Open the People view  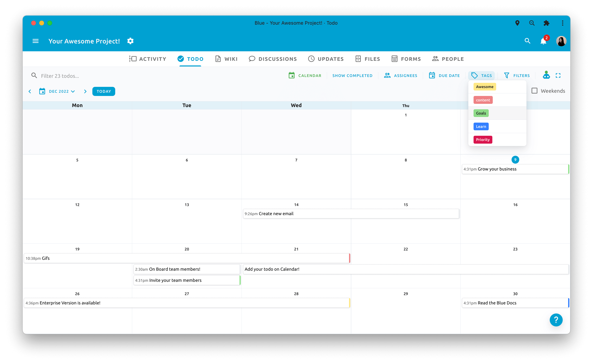tap(447, 59)
